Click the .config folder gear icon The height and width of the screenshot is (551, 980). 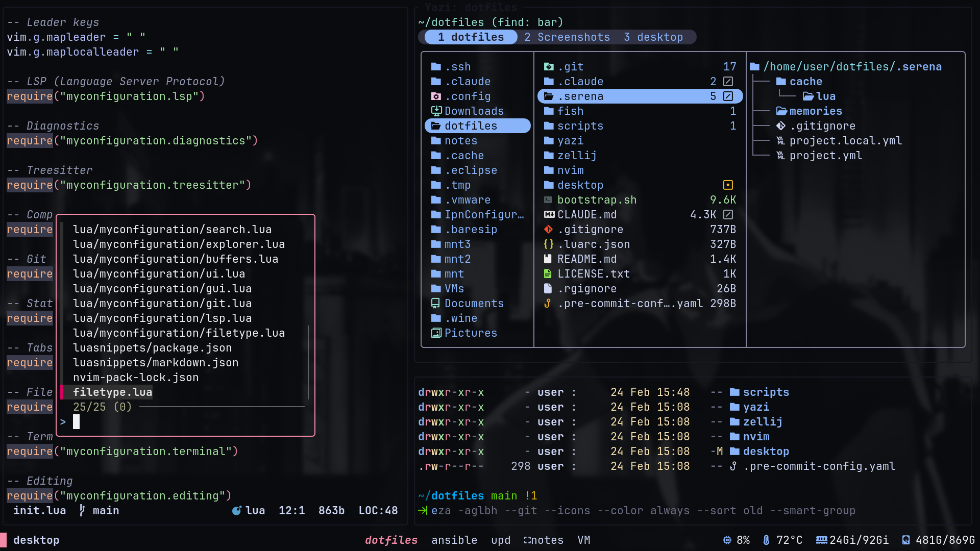click(436, 96)
